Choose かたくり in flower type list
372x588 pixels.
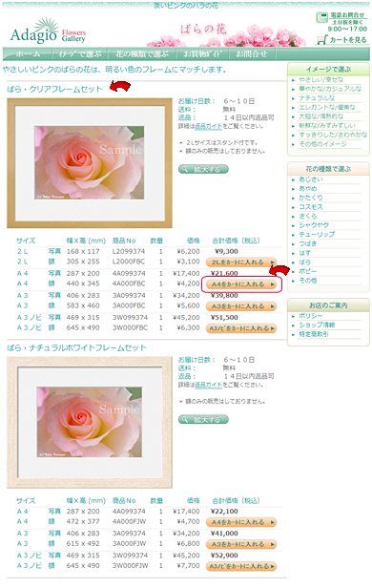click(x=311, y=198)
